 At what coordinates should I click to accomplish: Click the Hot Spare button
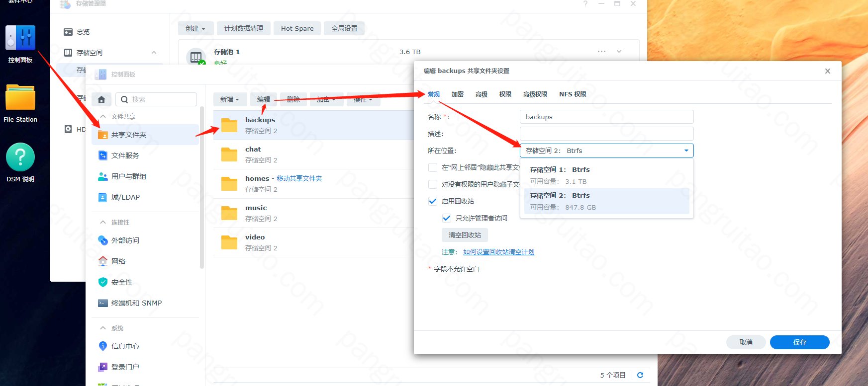297,28
